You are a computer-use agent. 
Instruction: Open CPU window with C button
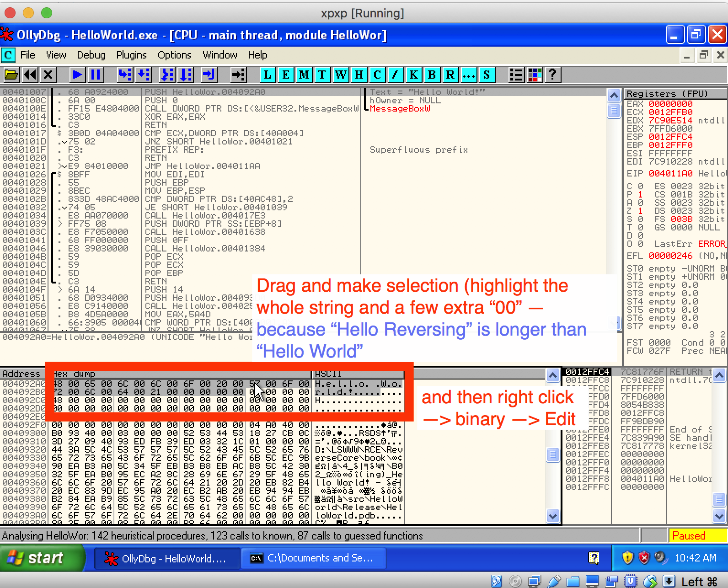(x=377, y=75)
